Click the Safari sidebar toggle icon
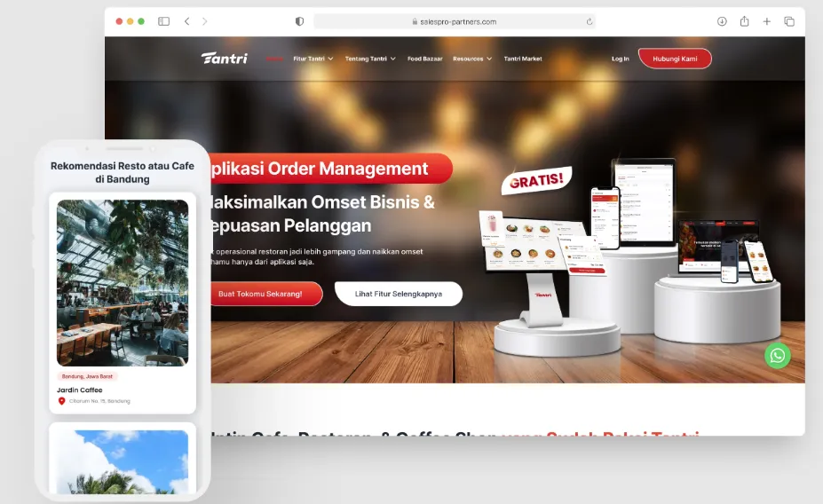Screen dimensions: 823x504 (x=163, y=21)
